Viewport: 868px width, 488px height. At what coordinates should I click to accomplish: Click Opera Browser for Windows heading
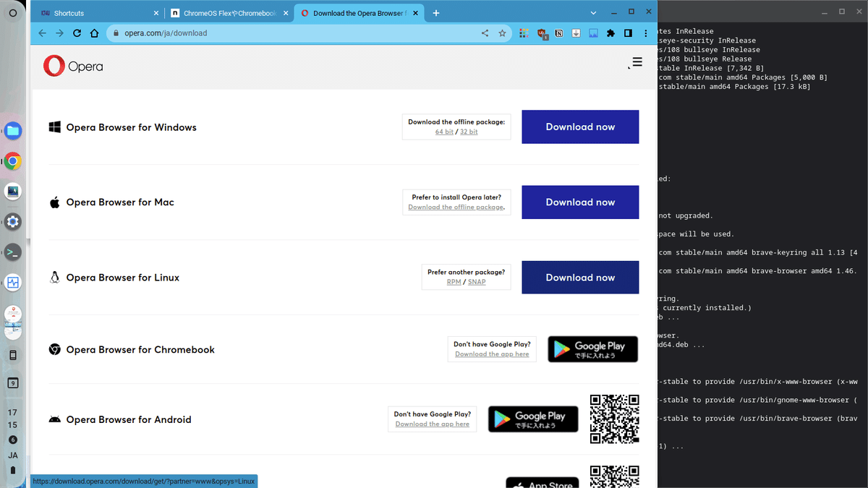(131, 127)
